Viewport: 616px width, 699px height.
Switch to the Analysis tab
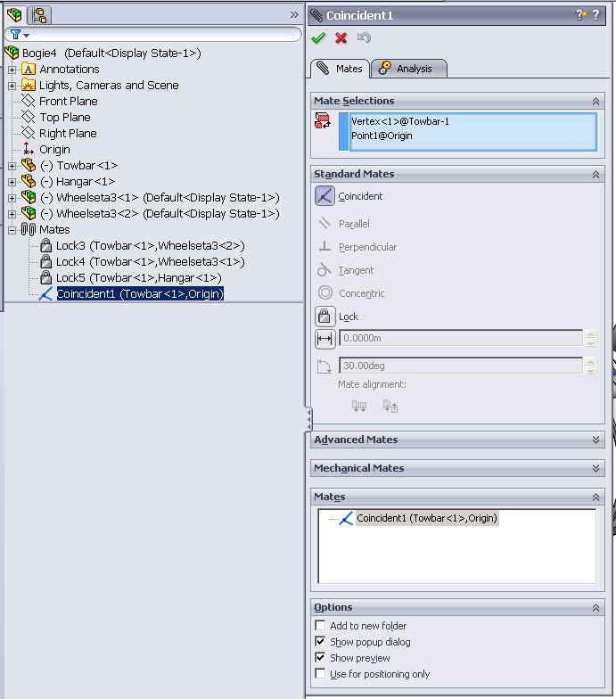point(408,69)
